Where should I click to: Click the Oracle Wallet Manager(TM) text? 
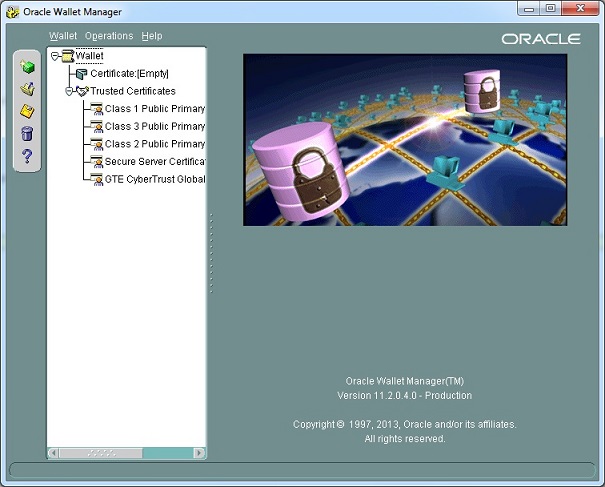pyautogui.click(x=404, y=381)
